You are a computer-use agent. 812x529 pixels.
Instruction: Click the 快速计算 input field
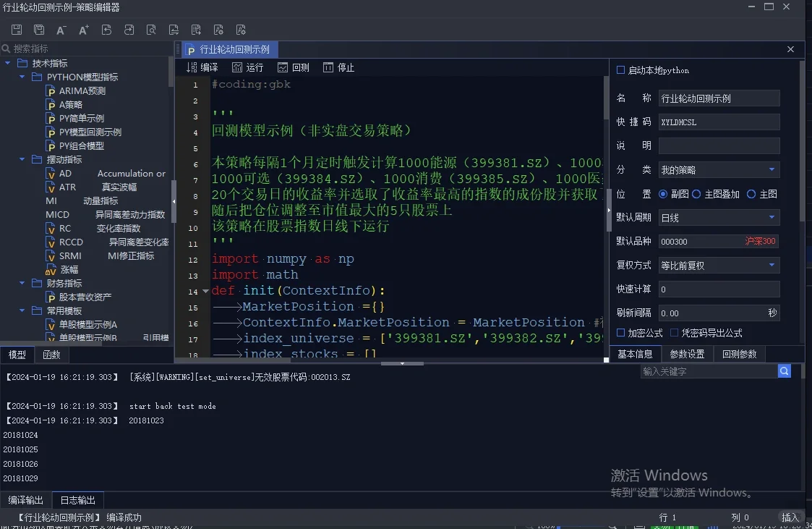[x=719, y=289]
